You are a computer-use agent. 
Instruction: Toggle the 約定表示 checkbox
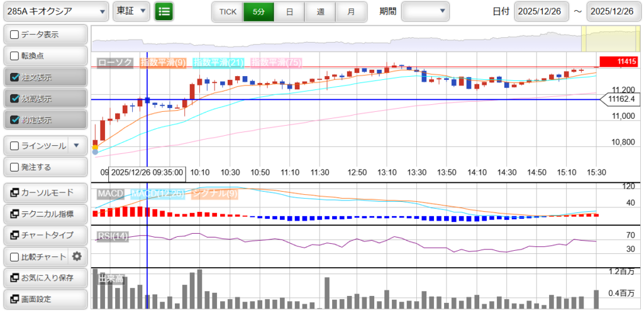tap(15, 120)
